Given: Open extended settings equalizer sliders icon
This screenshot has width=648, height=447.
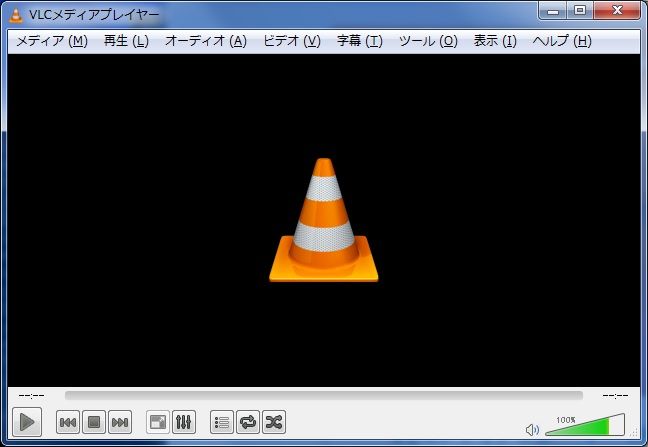Looking at the screenshot, I should pos(184,422).
